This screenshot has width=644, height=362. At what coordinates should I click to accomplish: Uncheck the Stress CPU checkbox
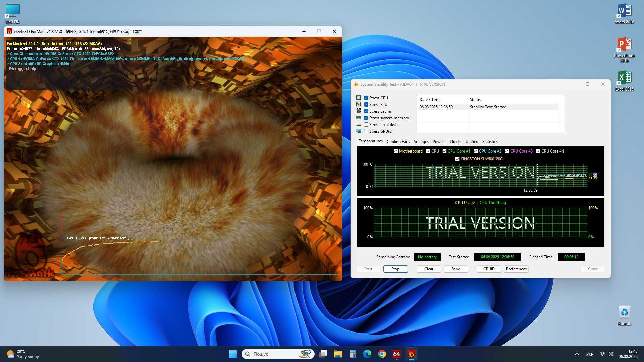coord(366,98)
